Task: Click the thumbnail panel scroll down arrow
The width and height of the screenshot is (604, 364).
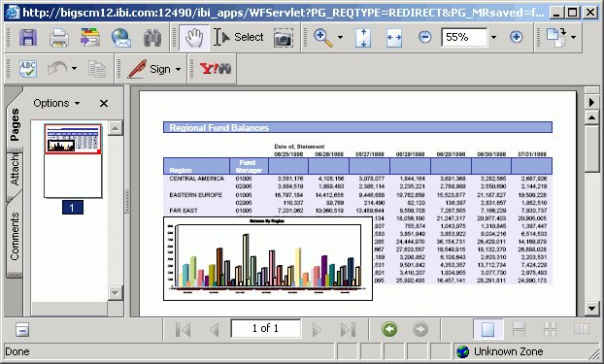Action: tap(116, 293)
